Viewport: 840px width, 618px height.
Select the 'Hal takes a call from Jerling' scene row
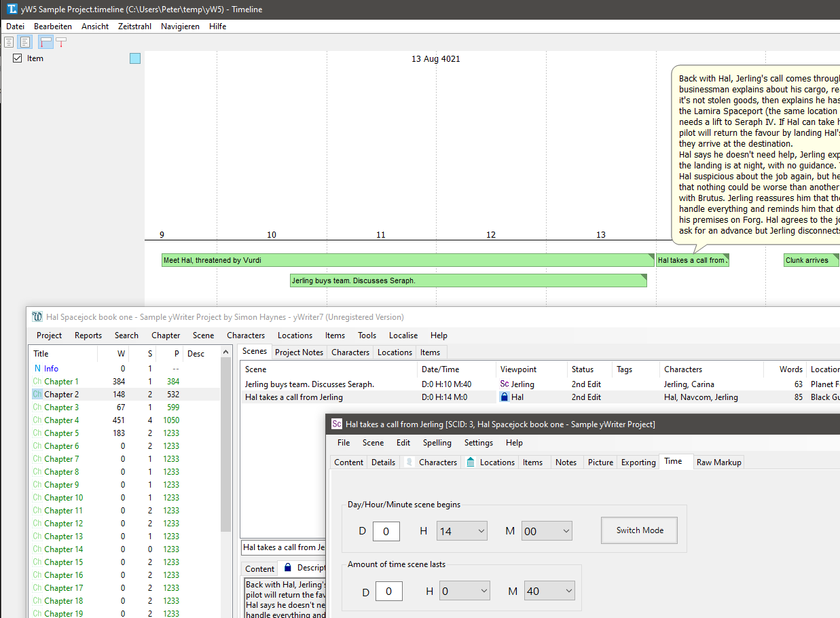click(541, 397)
